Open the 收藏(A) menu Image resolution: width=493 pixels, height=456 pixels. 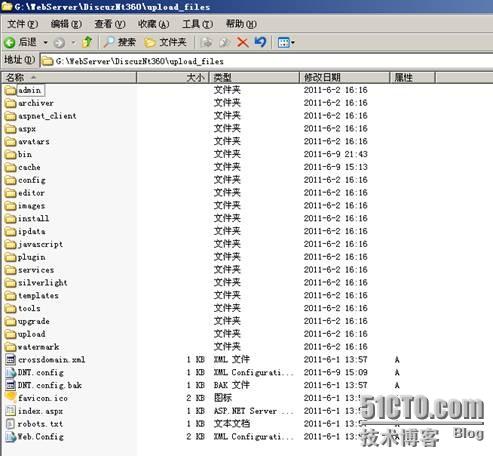click(153, 24)
